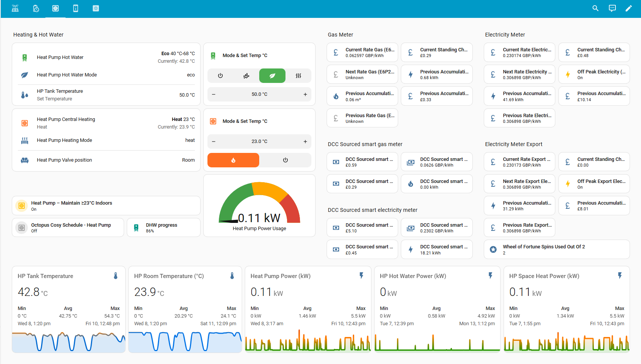
Task: Decrease the 23.0 °C central heating setpoint
Action: 214,141
